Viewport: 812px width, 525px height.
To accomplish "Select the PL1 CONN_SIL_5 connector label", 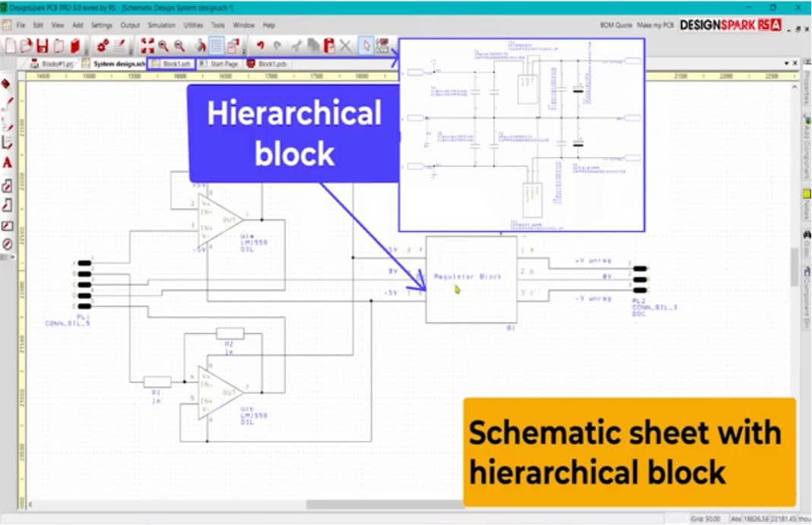I will (68, 320).
